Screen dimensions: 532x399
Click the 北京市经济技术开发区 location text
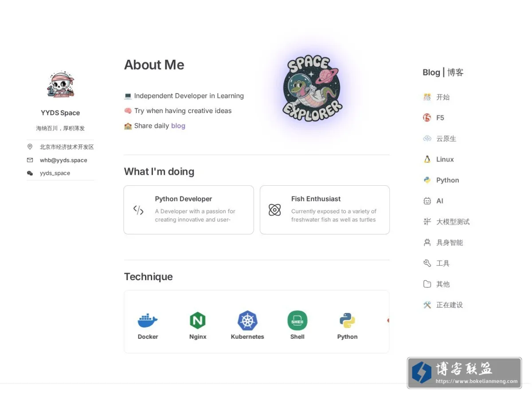67,147
